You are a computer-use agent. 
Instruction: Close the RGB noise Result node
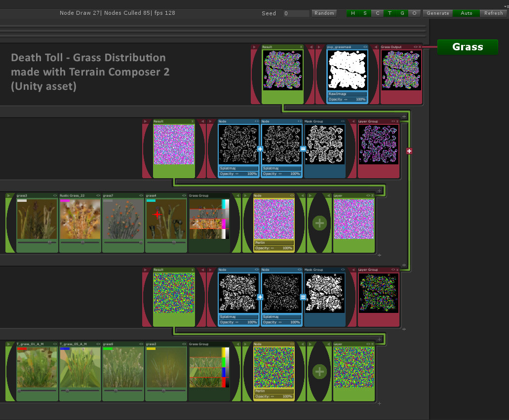click(x=193, y=270)
